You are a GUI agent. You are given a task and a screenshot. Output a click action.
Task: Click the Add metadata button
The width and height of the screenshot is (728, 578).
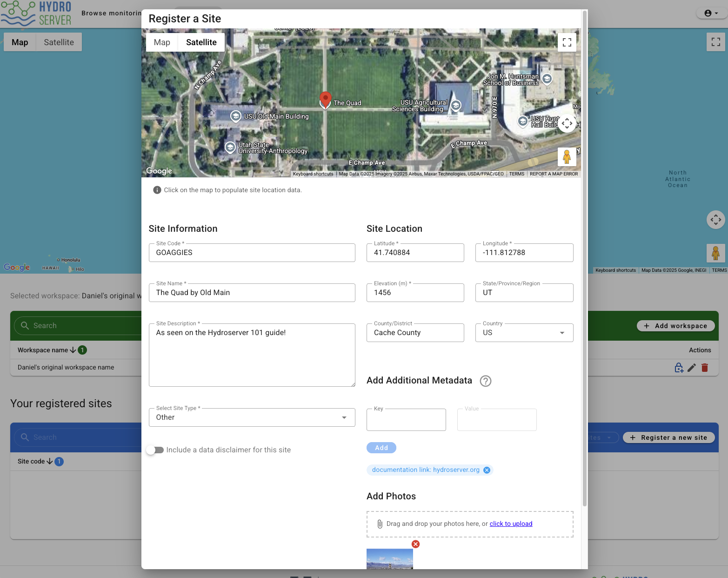click(x=381, y=448)
